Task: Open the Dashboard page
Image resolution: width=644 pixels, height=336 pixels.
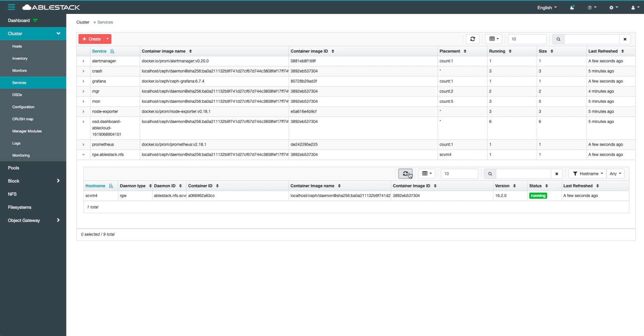Action: coord(19,21)
